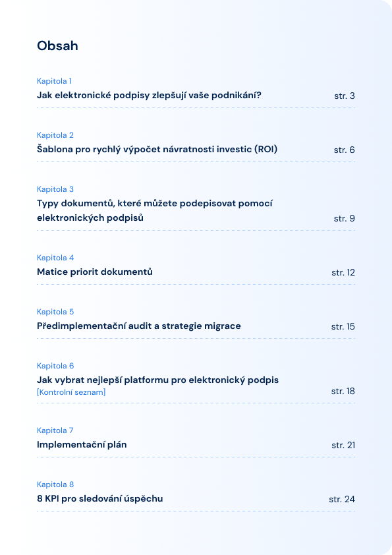Click the 'Obsah' heading

tap(57, 45)
